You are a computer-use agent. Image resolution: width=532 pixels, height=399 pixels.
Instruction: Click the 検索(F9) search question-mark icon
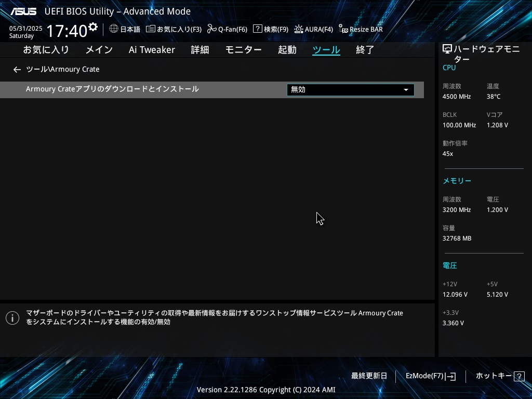coord(258,29)
